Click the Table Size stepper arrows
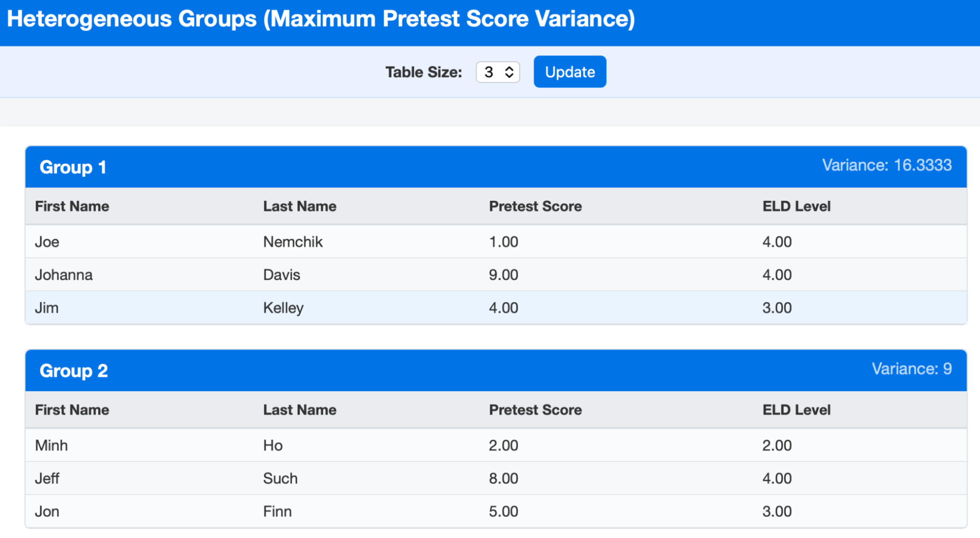The width and height of the screenshot is (980, 538). 509,72
